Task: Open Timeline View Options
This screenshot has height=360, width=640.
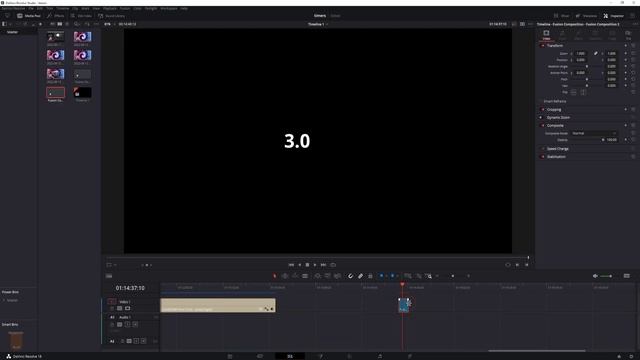Action: [109, 276]
